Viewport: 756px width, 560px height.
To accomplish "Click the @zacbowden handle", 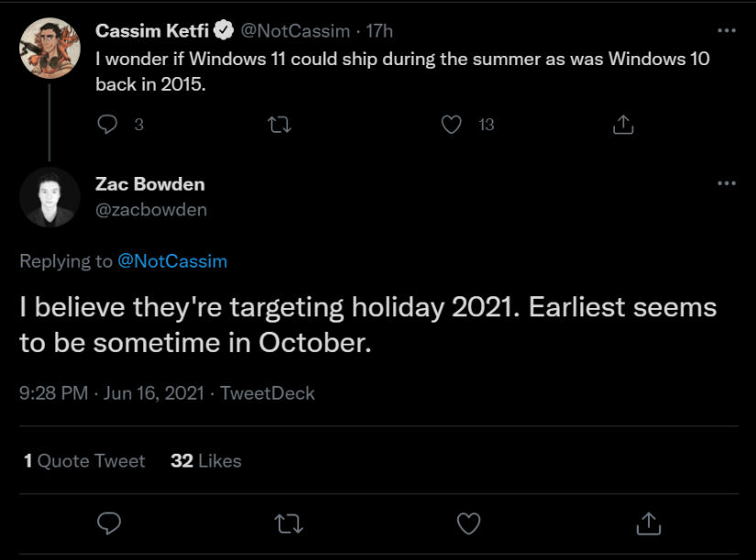I will pyautogui.click(x=151, y=210).
